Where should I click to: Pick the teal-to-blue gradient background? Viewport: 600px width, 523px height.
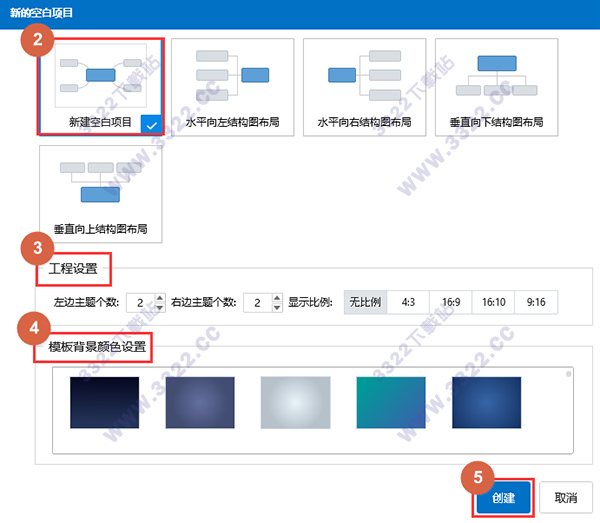(391, 402)
